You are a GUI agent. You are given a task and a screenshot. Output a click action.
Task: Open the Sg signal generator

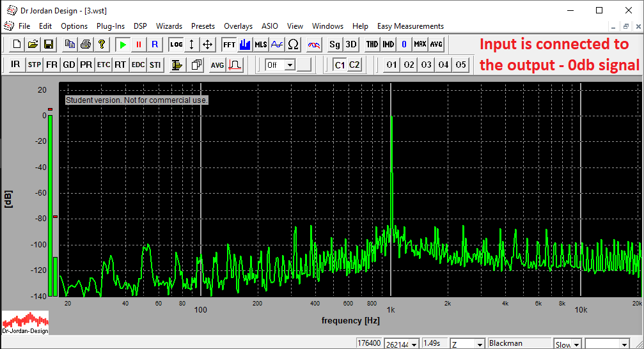[334, 44]
